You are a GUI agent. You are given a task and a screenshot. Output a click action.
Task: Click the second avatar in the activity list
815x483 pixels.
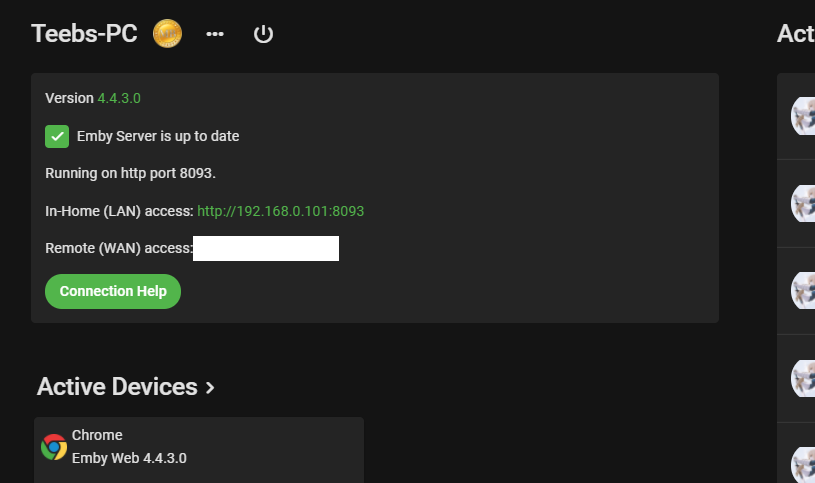[803, 203]
